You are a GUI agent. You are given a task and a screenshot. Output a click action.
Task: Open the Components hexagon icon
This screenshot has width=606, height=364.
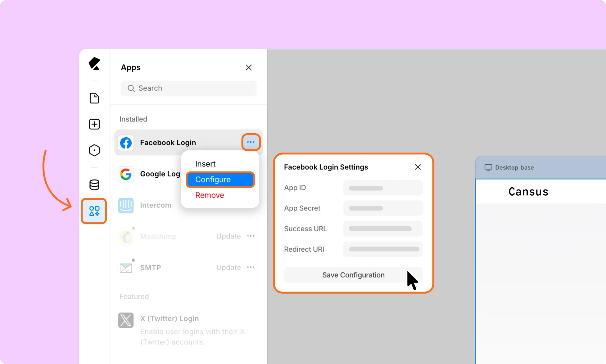click(x=94, y=150)
